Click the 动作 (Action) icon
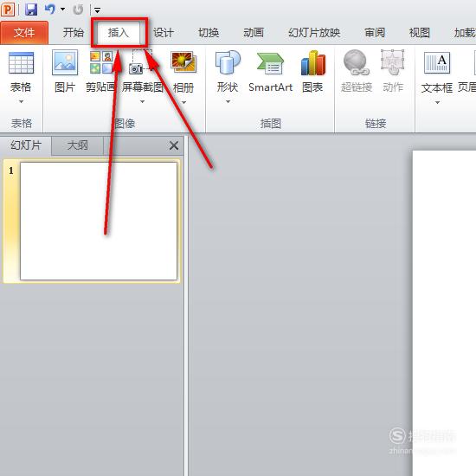The width and height of the screenshot is (476, 476). [393, 62]
